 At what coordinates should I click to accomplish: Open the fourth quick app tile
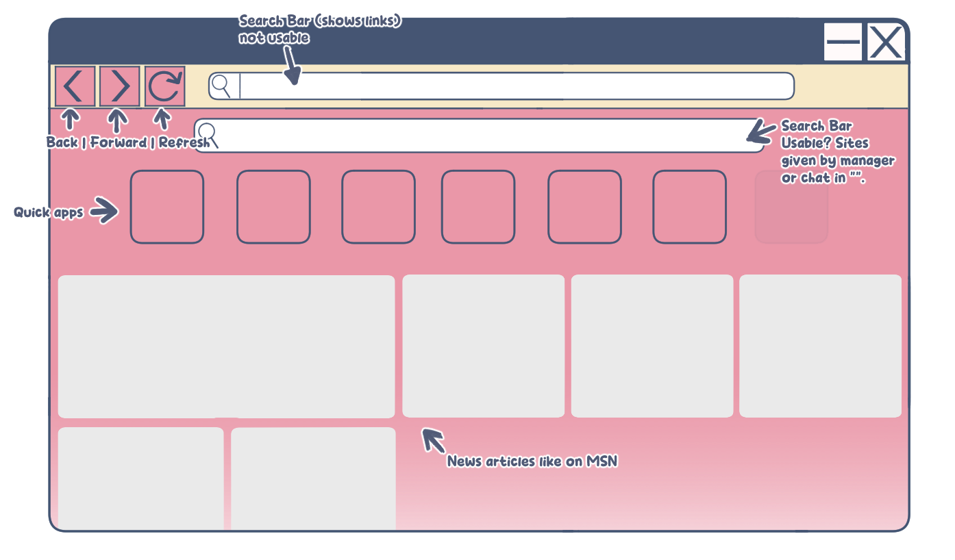478,207
